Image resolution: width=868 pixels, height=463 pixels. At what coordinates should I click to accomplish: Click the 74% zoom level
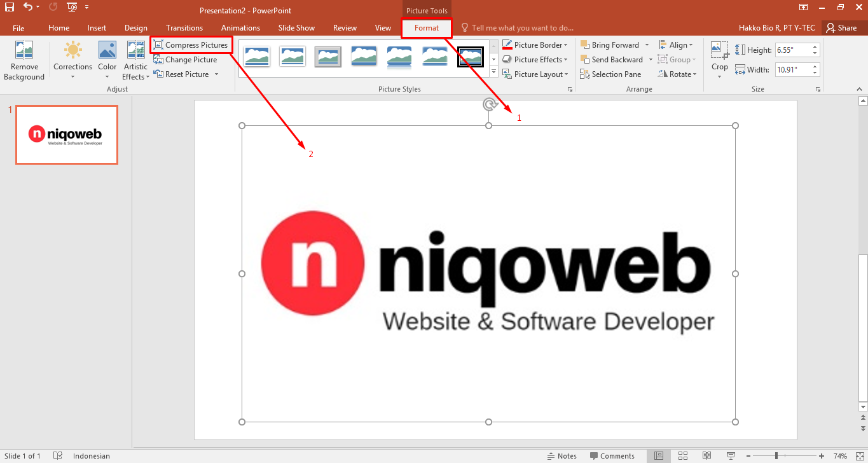[840, 456]
